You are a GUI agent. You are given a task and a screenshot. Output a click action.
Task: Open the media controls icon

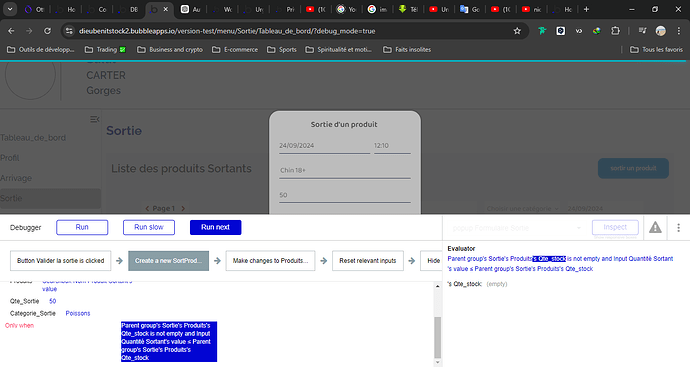(642, 31)
